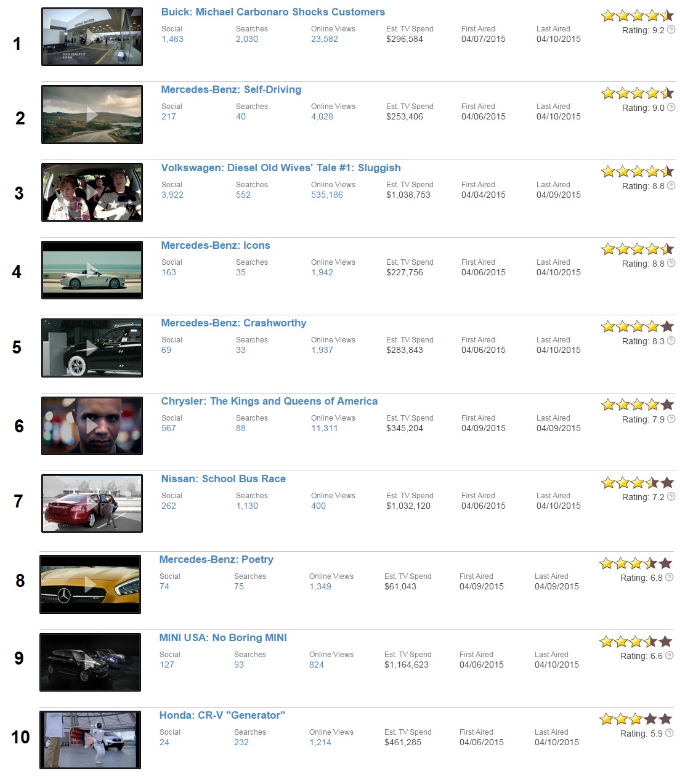Open the 'Mercedes-Benz: Icons' title link
Viewport: 685px width, 784px height.
(x=216, y=245)
